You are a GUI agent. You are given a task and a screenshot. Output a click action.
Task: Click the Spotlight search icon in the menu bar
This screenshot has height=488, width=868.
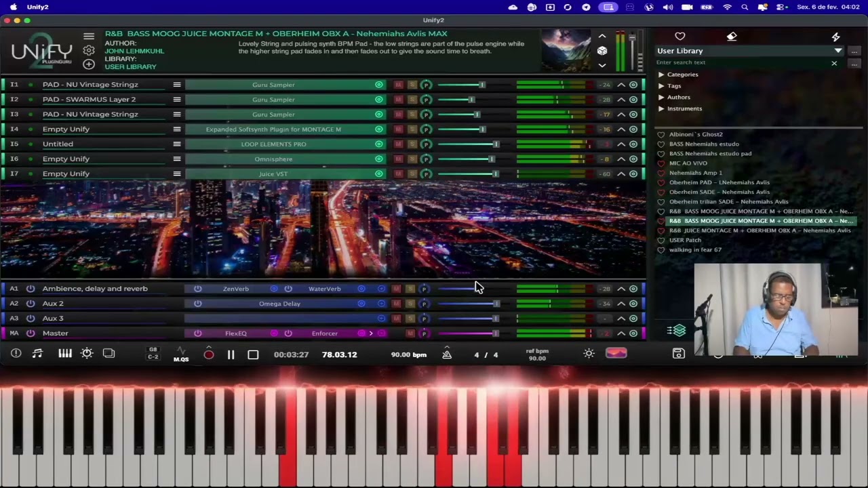tap(745, 7)
